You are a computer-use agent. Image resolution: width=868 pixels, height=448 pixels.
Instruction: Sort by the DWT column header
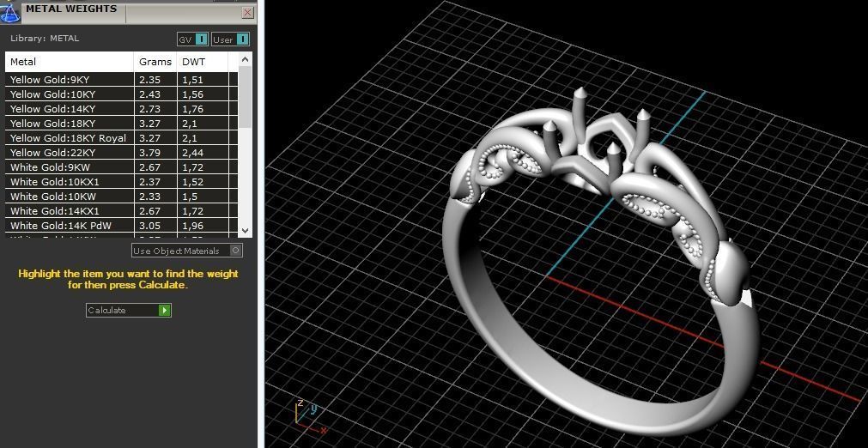click(202, 62)
